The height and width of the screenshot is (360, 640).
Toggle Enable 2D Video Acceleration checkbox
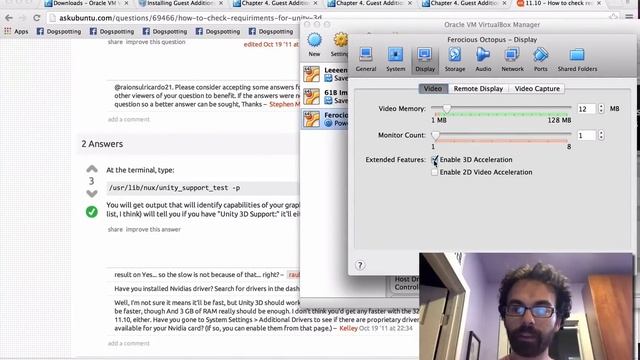pos(434,172)
